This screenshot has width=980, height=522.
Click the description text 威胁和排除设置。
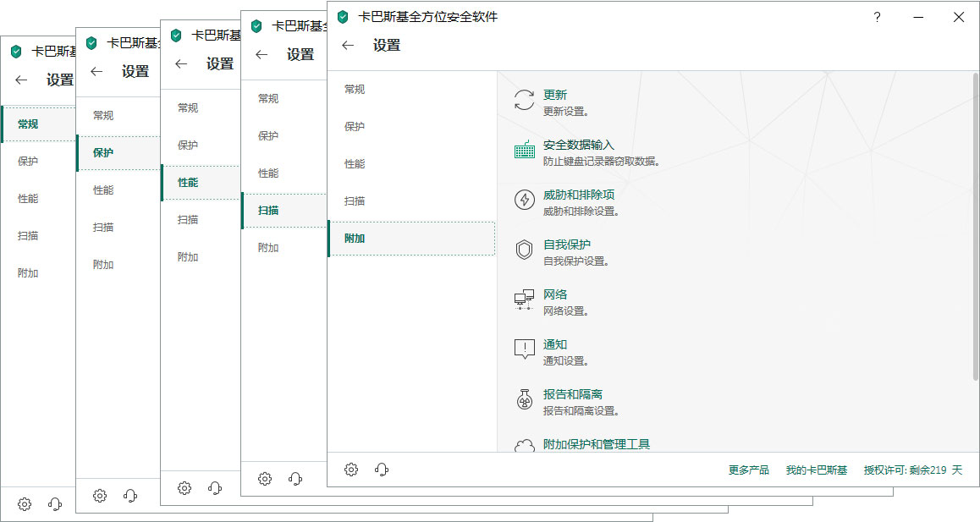pos(581,212)
